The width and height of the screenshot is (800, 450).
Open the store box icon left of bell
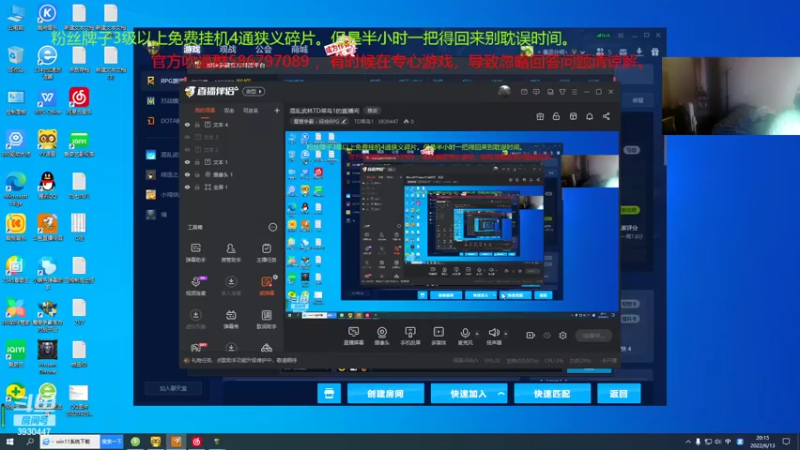(573, 116)
